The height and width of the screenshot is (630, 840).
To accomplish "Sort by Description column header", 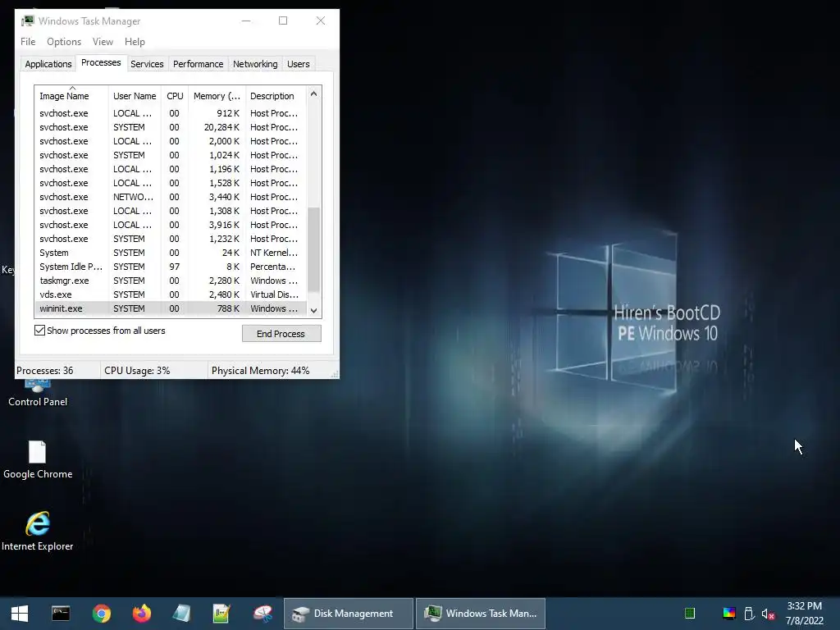I will [x=276, y=96].
